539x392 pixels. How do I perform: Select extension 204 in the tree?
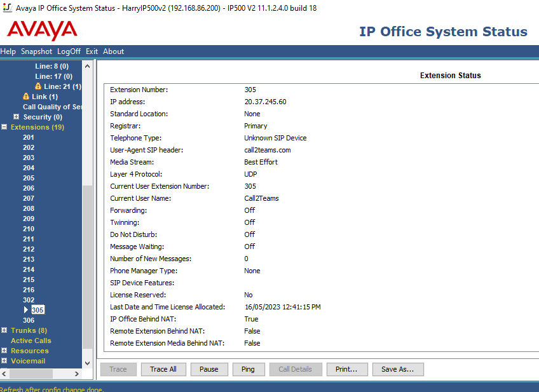point(29,168)
